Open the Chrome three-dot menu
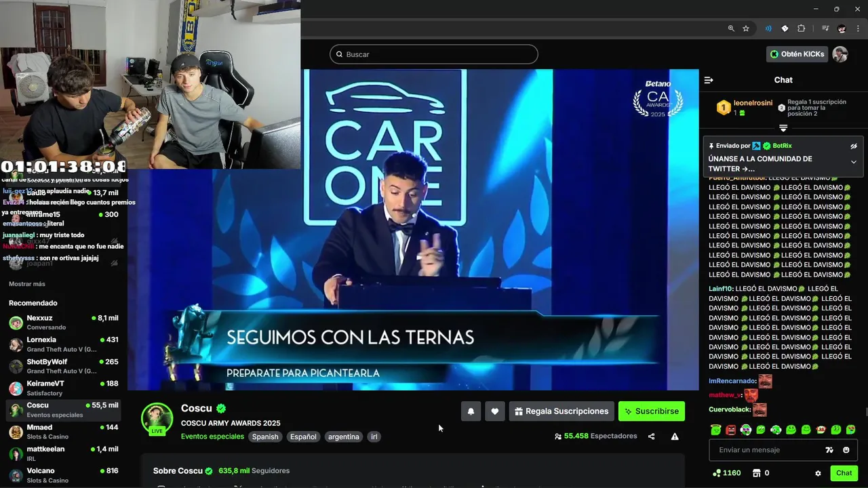The width and height of the screenshot is (868, 488). click(x=856, y=28)
